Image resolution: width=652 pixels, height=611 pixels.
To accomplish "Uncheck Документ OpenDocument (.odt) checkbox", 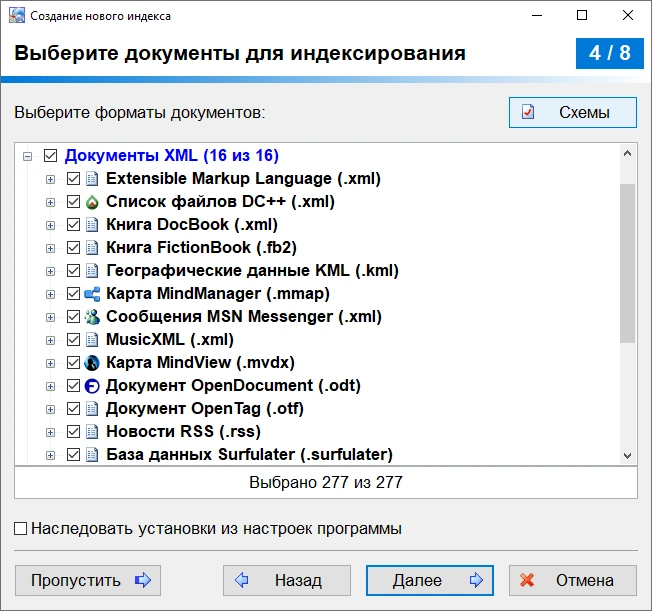I will point(74,386).
